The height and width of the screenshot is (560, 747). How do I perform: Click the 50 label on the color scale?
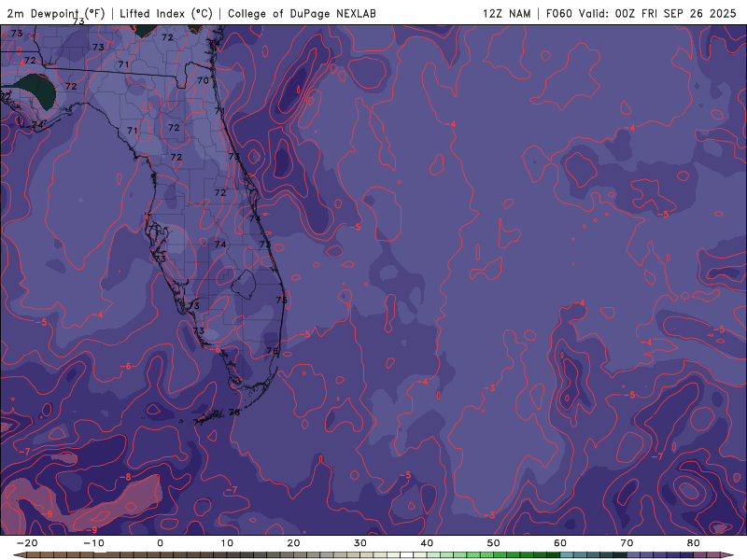[494, 543]
